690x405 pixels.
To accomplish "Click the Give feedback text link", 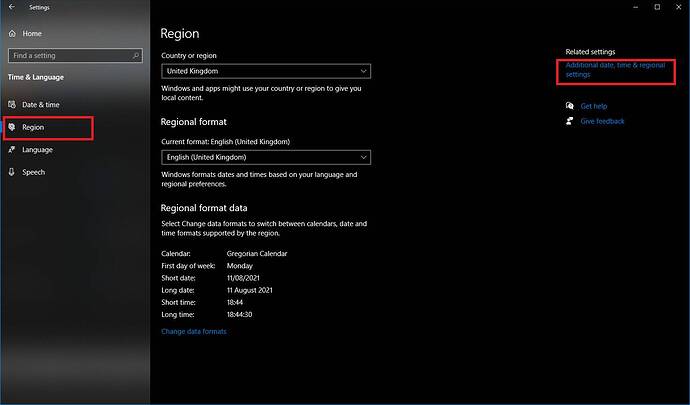I will pos(602,121).
